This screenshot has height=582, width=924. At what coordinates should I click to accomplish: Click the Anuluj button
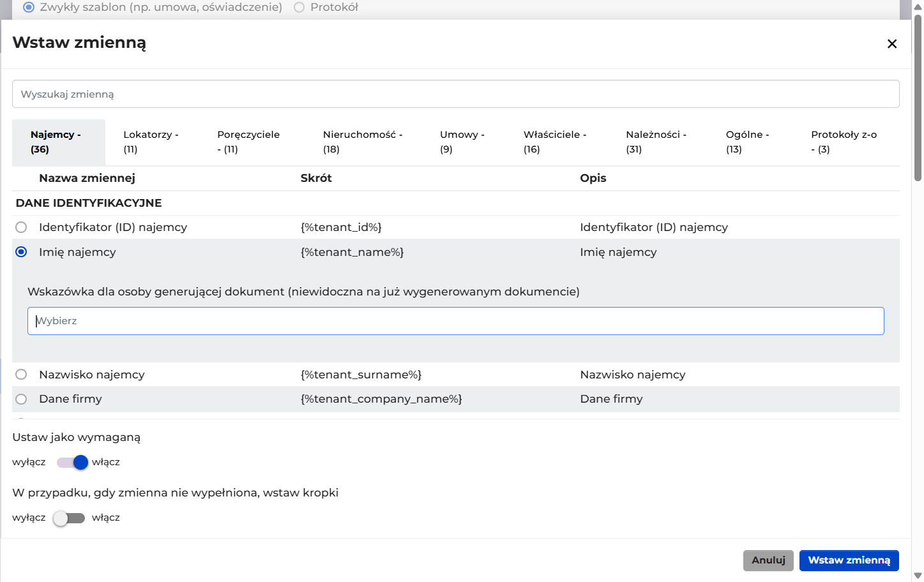coord(768,560)
